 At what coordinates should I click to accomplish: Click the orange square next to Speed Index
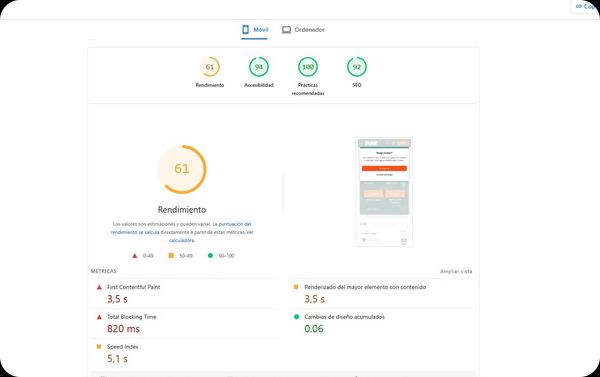point(99,346)
